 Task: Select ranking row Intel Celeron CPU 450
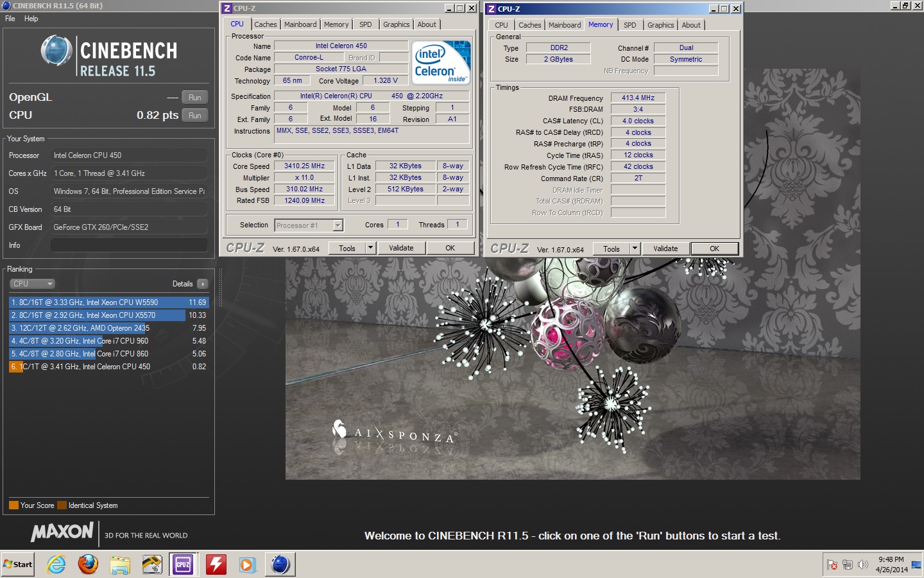pyautogui.click(x=109, y=367)
